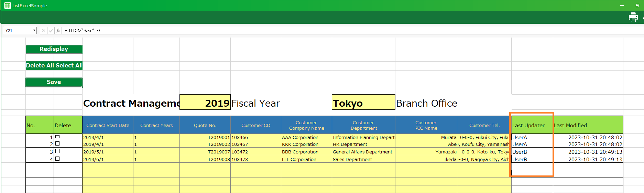Tick the Delete checkbox for row 4

pyautogui.click(x=57, y=159)
